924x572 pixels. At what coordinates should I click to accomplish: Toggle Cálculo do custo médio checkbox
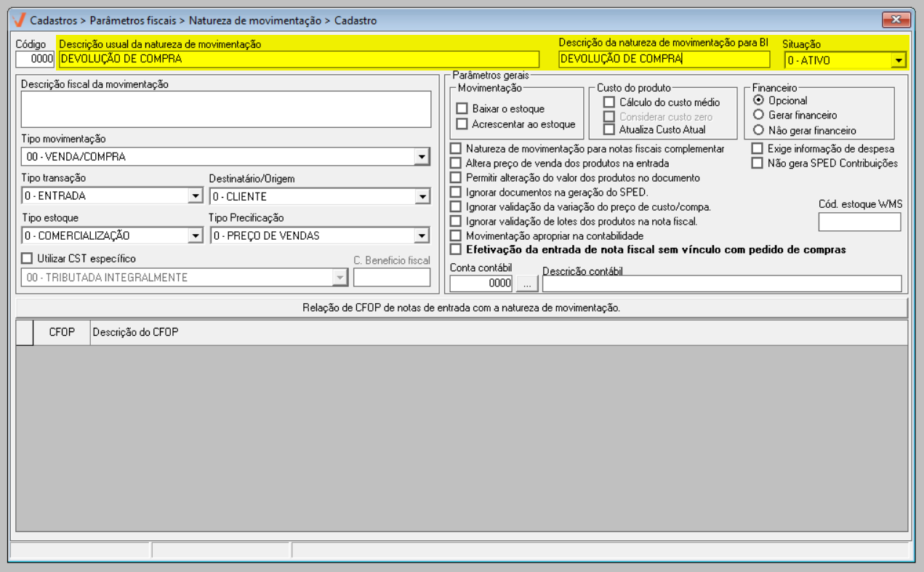(x=608, y=102)
